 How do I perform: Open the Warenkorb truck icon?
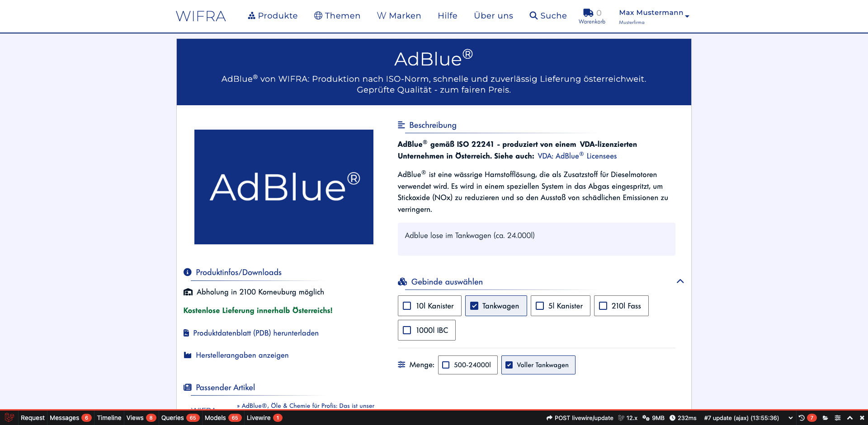[588, 13]
